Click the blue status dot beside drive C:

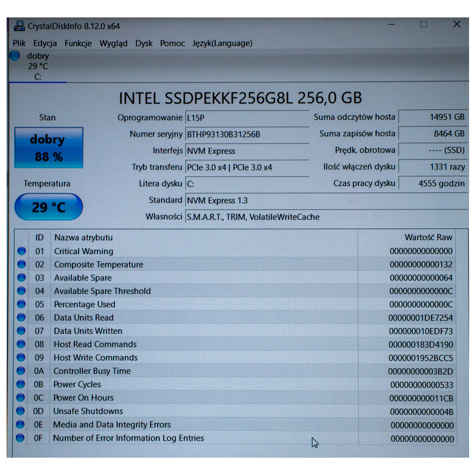[15, 55]
